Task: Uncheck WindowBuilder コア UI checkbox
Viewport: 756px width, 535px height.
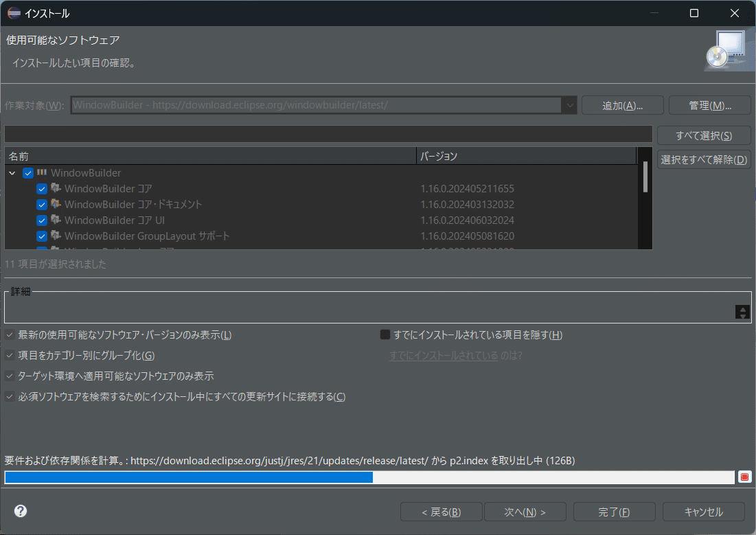Action: [x=42, y=220]
